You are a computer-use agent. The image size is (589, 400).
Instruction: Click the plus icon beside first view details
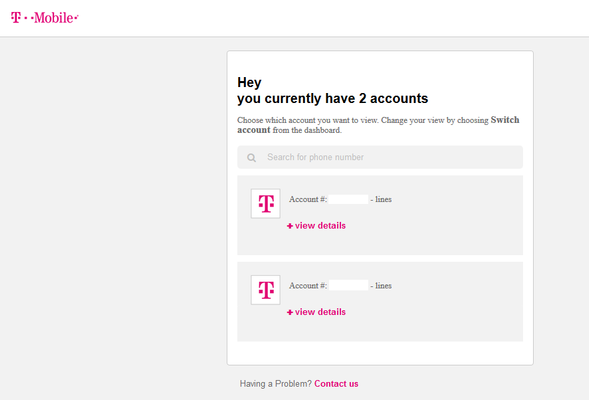pyautogui.click(x=290, y=226)
